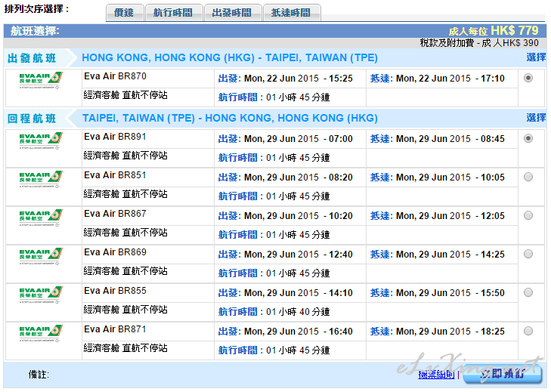The width and height of the screenshot is (551, 392).
Task: Click the 出發航班 section label
Action: pos(32,58)
